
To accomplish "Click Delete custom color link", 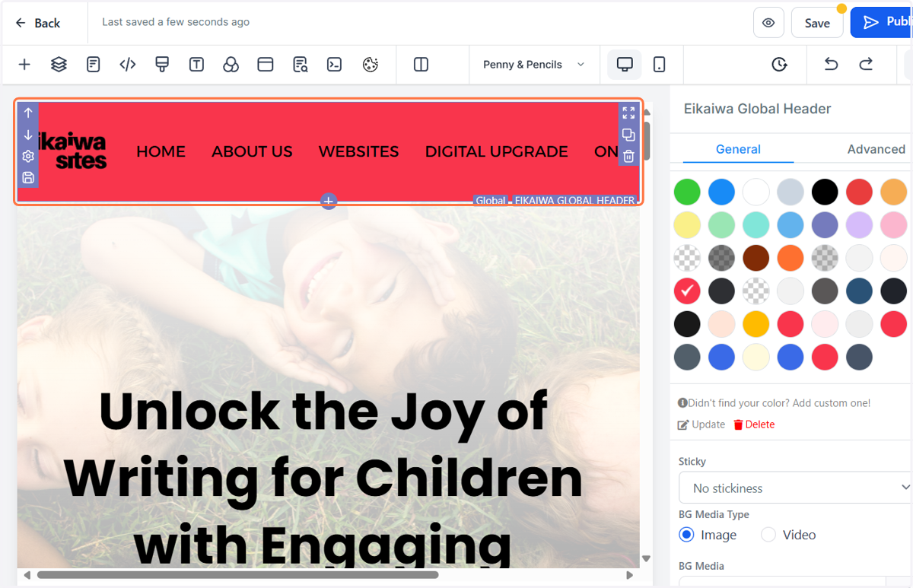I will tap(754, 424).
